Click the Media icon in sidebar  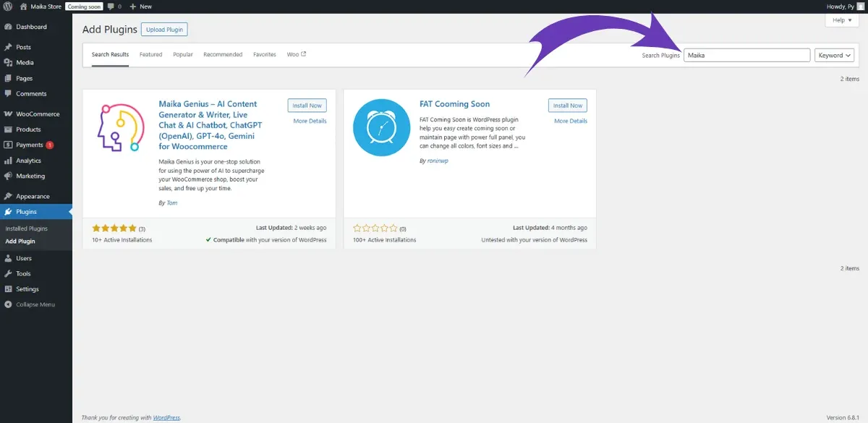tap(8, 63)
